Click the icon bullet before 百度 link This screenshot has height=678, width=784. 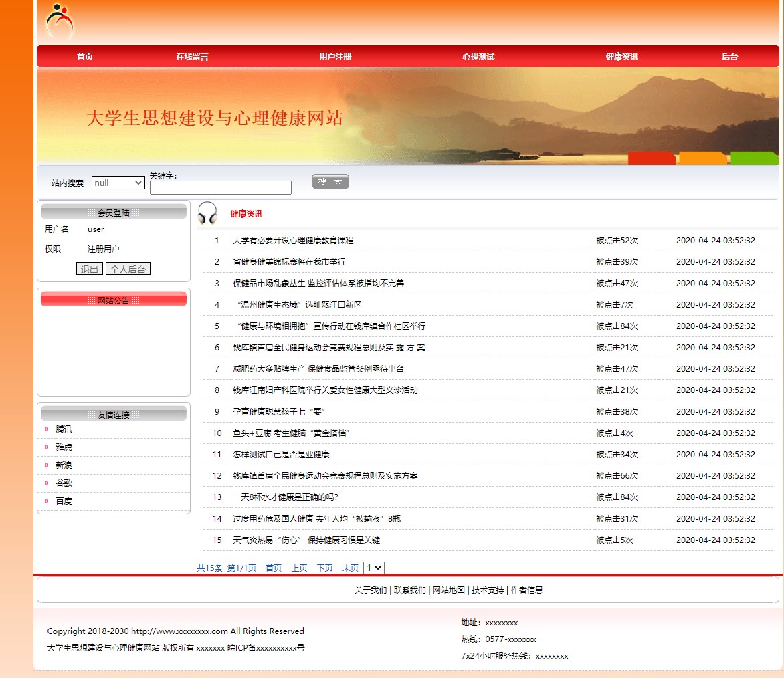[x=46, y=501]
